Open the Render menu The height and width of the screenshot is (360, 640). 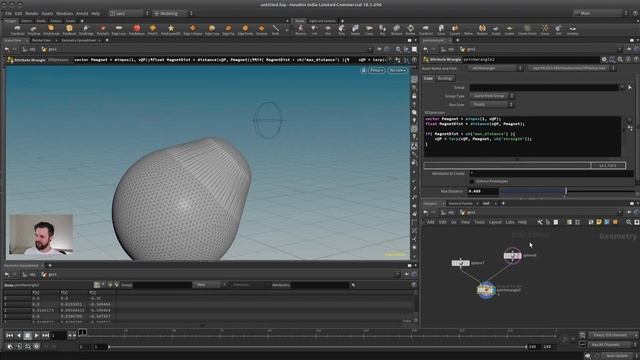pyautogui.click(x=32, y=13)
